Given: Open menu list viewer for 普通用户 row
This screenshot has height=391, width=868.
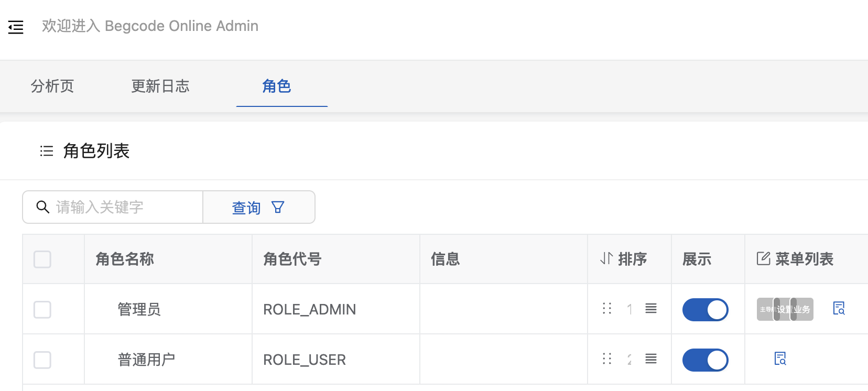Looking at the screenshot, I should (x=780, y=359).
